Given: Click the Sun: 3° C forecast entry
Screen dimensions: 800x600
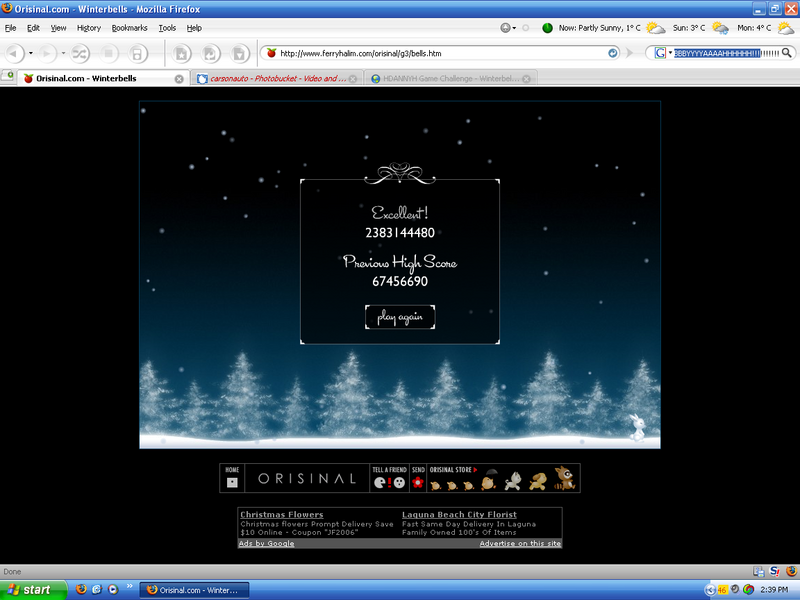Looking at the screenshot, I should (688, 28).
